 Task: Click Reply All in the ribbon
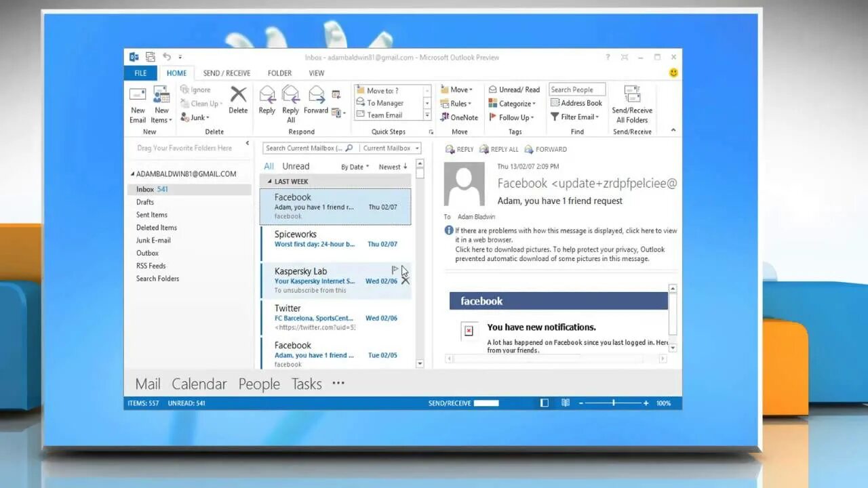(291, 104)
